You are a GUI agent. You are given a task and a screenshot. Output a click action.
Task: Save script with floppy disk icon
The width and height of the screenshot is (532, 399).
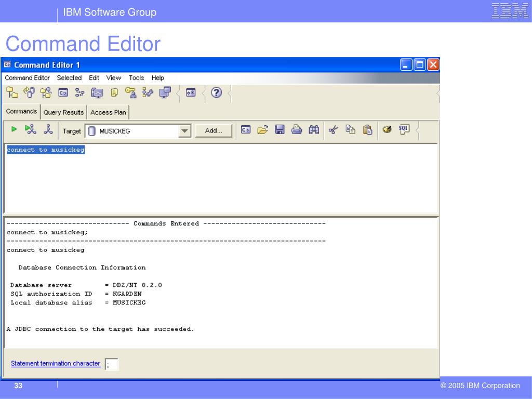(x=280, y=129)
